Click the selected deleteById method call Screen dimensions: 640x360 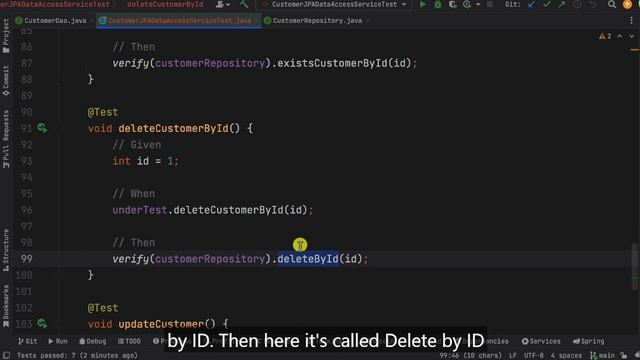click(x=308, y=259)
